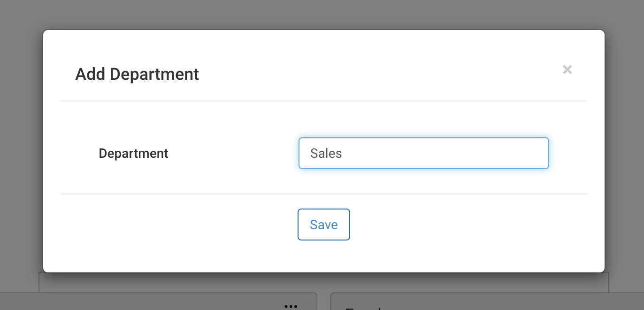Select the Department field label
This screenshot has width=644, height=310.
pos(133,154)
